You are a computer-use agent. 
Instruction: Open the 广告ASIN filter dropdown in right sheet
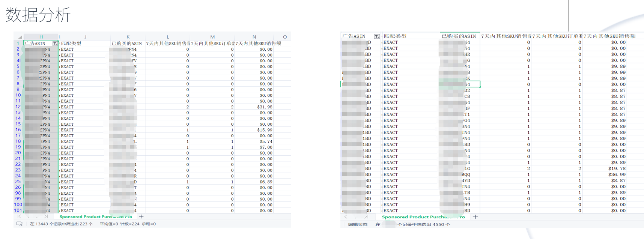[x=376, y=36]
